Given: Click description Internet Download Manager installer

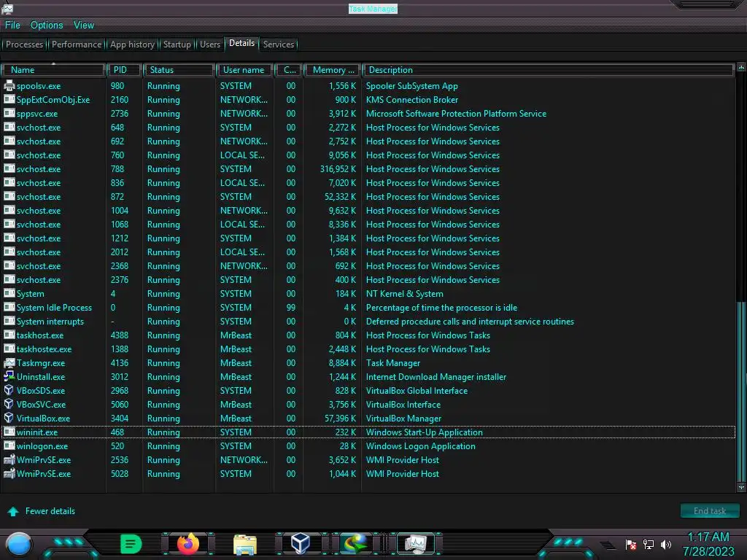Looking at the screenshot, I should [436, 377].
